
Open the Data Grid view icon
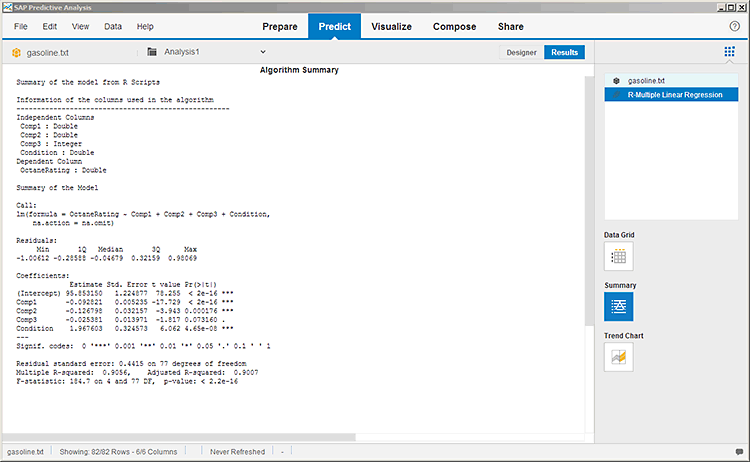[618, 256]
